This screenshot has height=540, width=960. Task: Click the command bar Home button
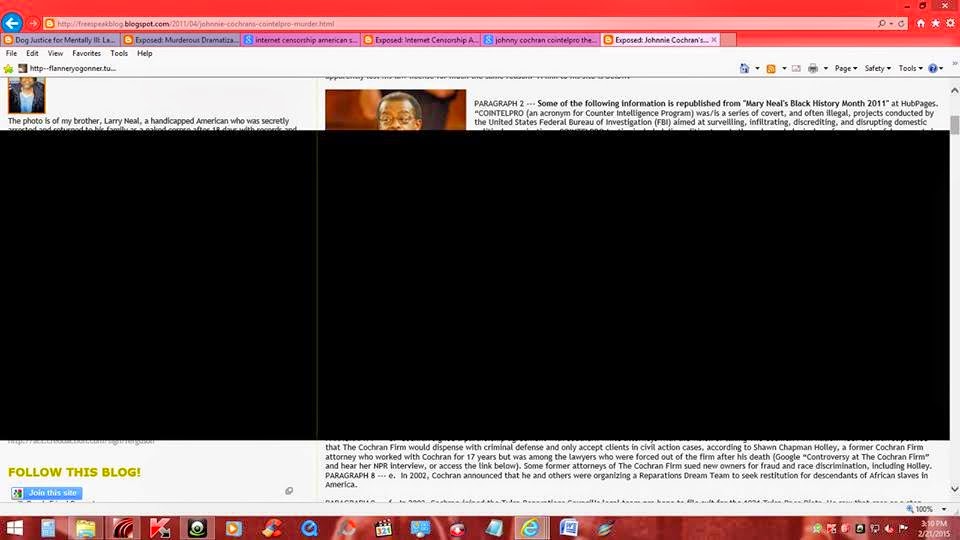click(744, 69)
